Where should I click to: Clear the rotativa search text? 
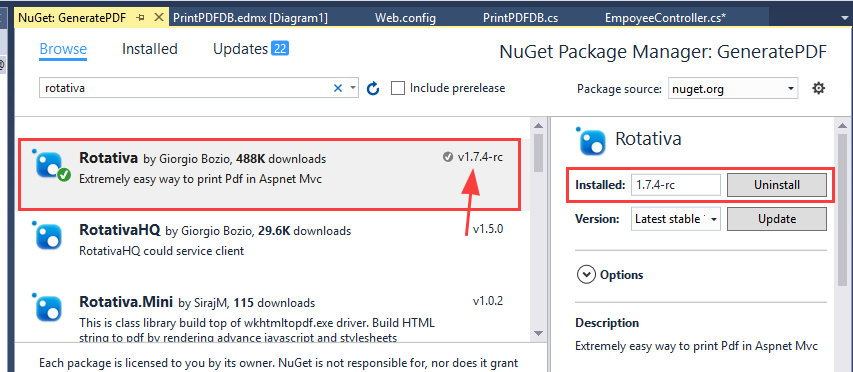[x=338, y=88]
